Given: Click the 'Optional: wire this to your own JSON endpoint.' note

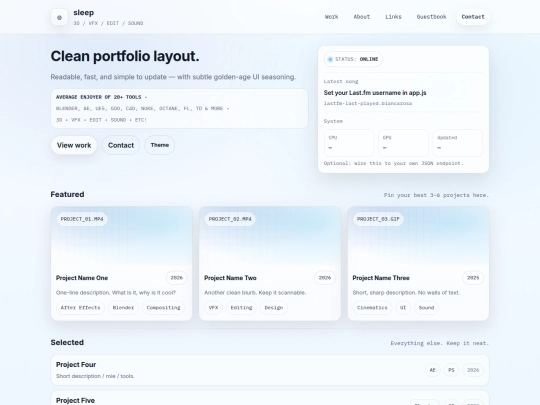Looking at the screenshot, I should coord(394,163).
